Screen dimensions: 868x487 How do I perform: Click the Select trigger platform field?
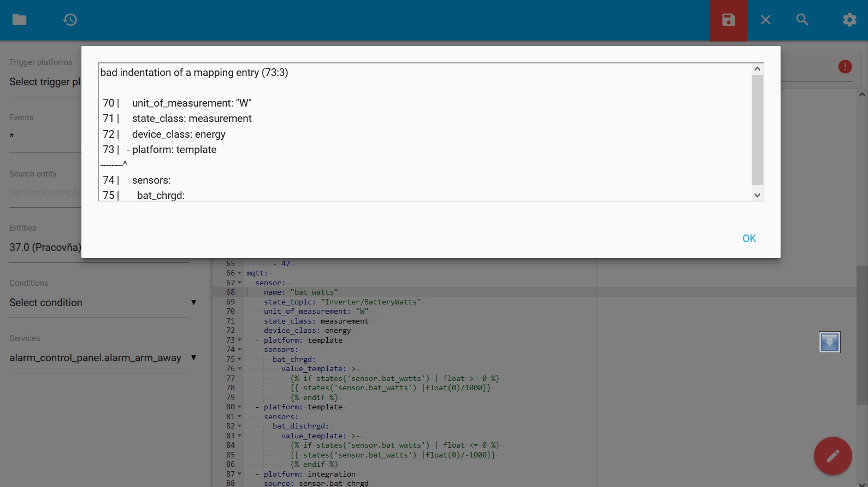click(x=45, y=82)
